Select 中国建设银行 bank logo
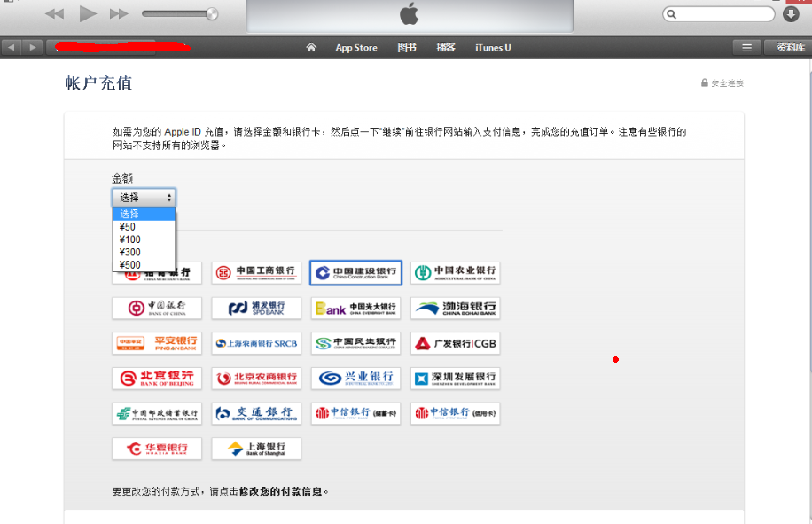Viewport: 812px width, 524px height. coord(355,273)
